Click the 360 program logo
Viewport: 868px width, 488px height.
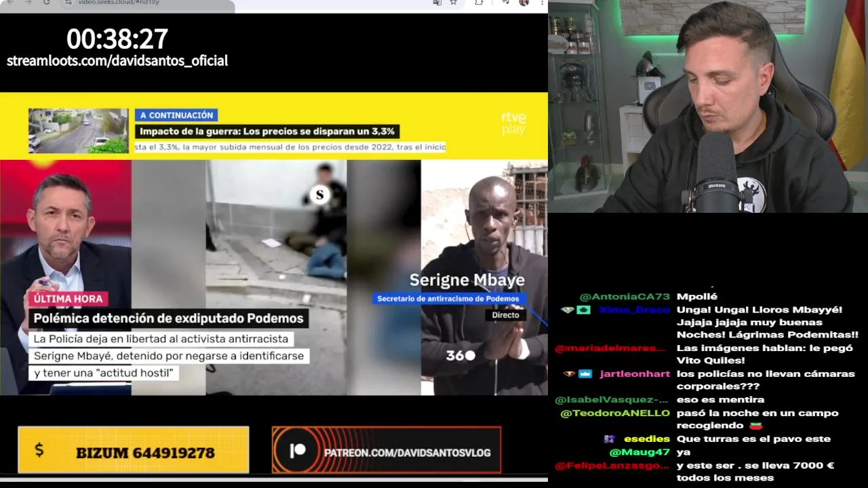coord(460,355)
